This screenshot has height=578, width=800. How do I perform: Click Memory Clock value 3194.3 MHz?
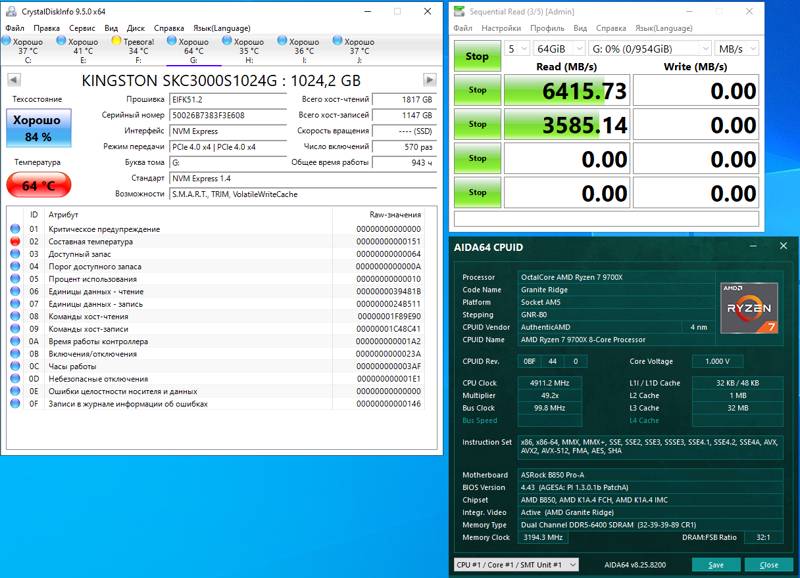pyautogui.click(x=543, y=537)
